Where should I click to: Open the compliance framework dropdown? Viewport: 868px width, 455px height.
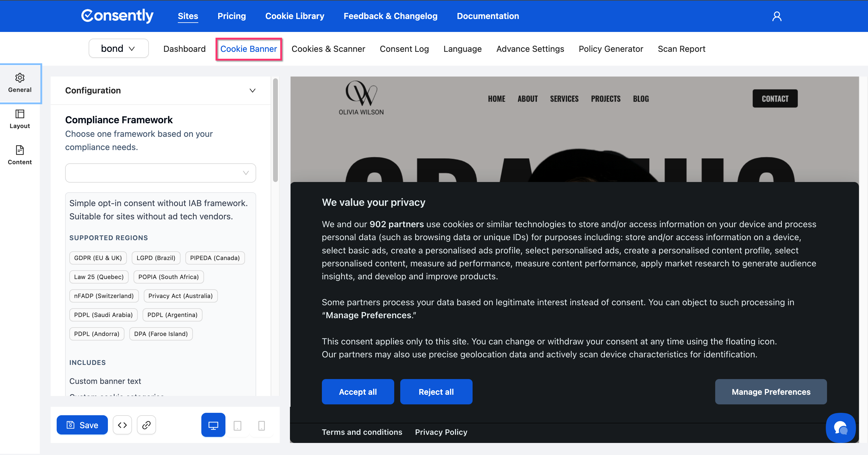tap(160, 173)
